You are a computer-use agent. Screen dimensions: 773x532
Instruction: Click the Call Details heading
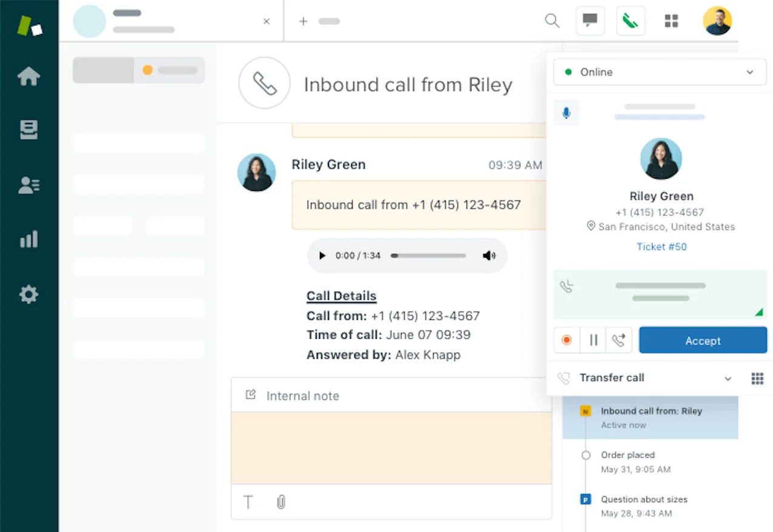tap(341, 296)
